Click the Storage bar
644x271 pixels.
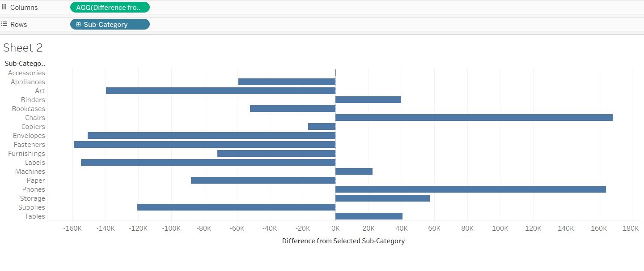point(382,198)
